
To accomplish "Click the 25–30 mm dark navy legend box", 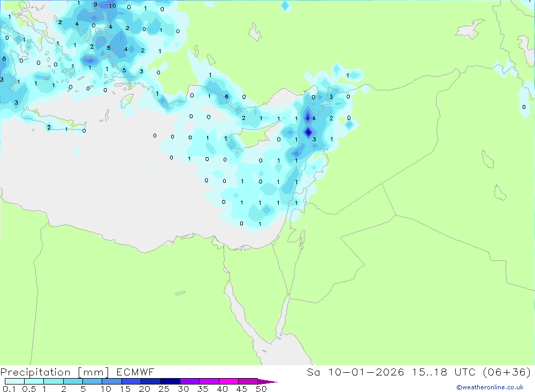I will pyautogui.click(x=170, y=381).
